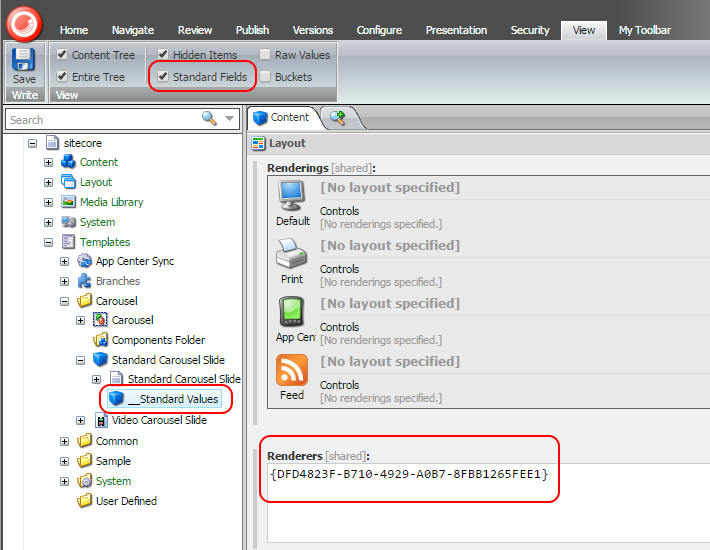Screen dimensions: 710x550
Task: Click the Carousel template icon
Action: (x=100, y=320)
